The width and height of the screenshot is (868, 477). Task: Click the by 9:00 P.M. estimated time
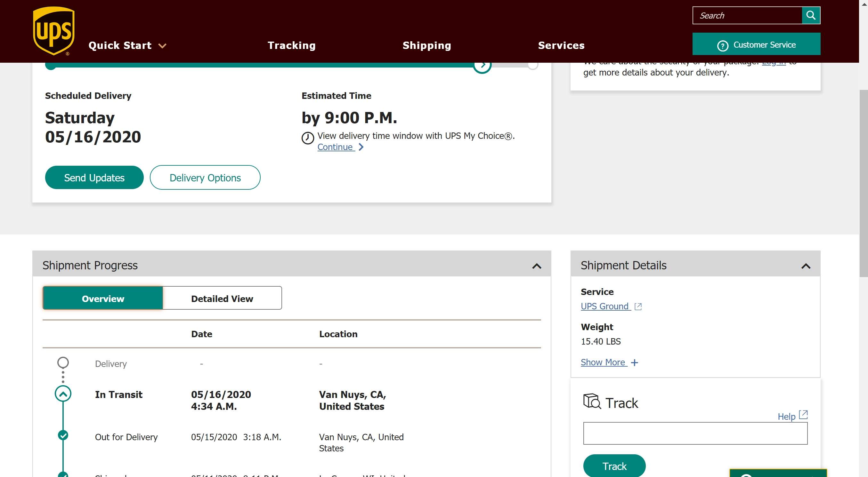[349, 118]
